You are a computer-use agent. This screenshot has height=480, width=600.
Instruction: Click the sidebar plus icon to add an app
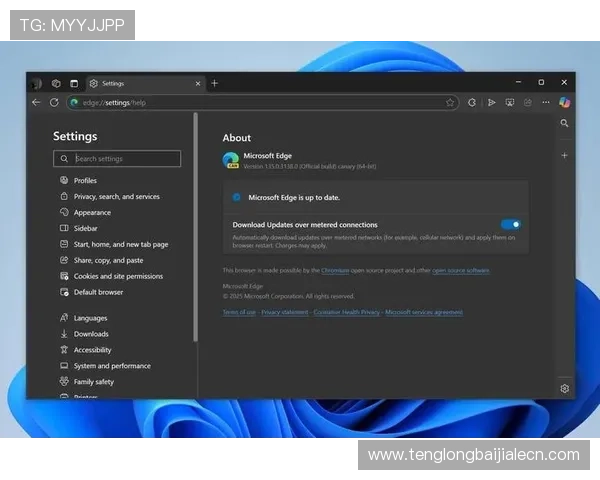(x=564, y=156)
